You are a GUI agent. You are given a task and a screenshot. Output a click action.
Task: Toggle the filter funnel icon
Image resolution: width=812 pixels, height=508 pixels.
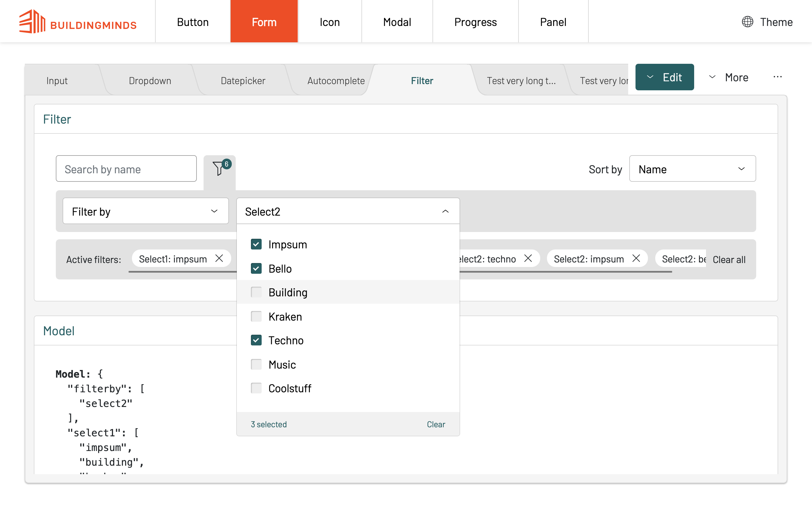(x=219, y=169)
